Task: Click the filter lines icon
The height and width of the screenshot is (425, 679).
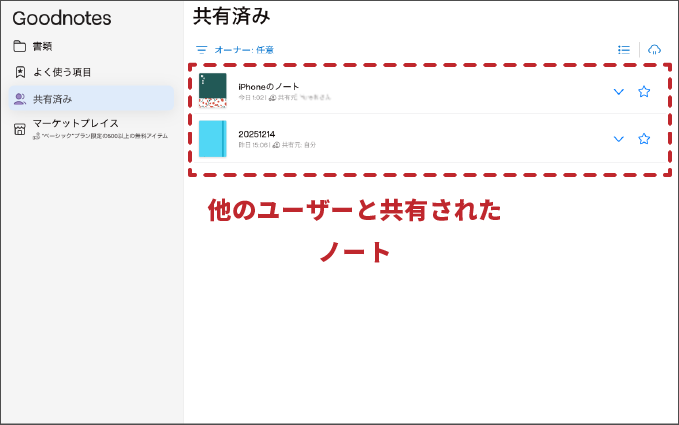Action: tap(201, 50)
